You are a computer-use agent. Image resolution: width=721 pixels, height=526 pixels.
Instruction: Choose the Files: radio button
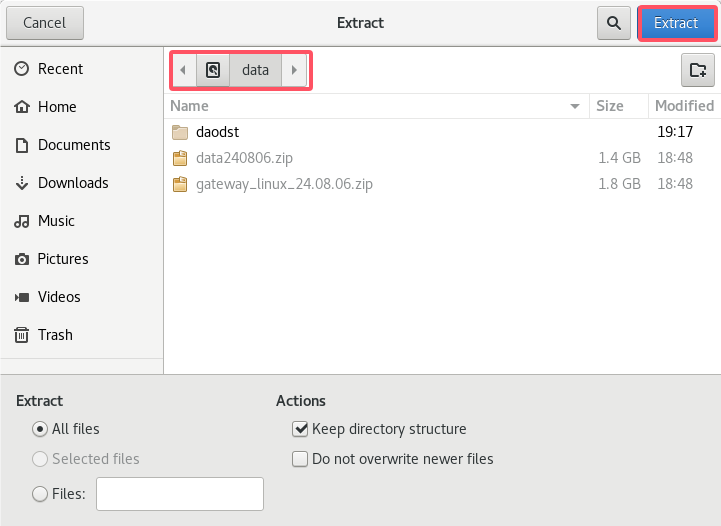[x=40, y=494]
